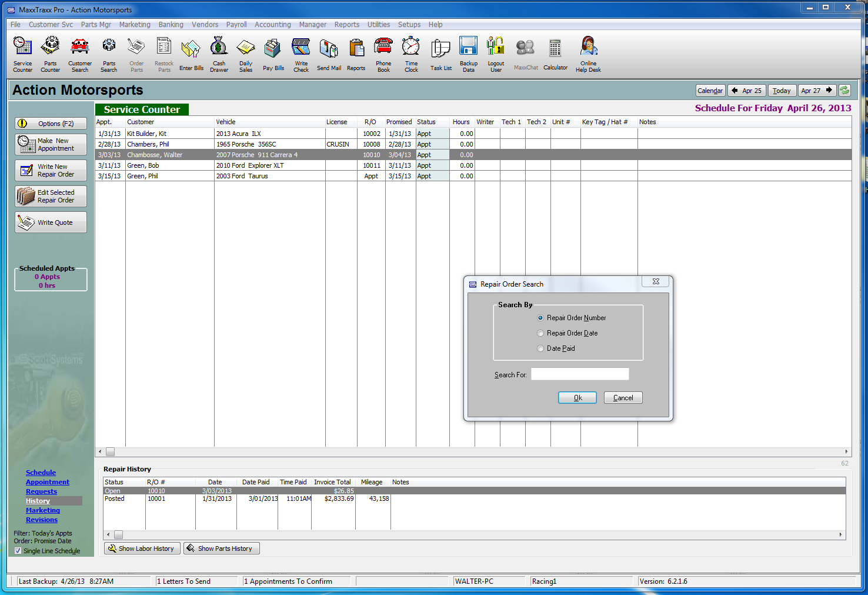868x595 pixels.
Task: Open the History link
Action: coord(38,501)
